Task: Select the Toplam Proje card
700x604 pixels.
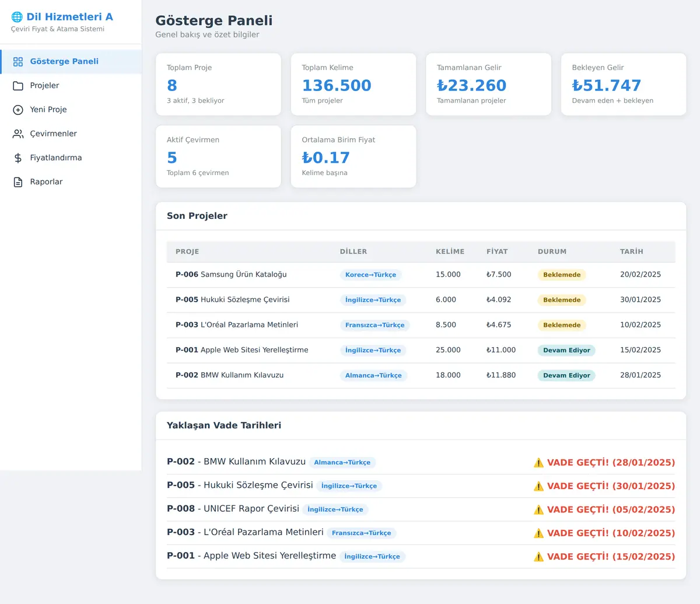Action: [218, 85]
